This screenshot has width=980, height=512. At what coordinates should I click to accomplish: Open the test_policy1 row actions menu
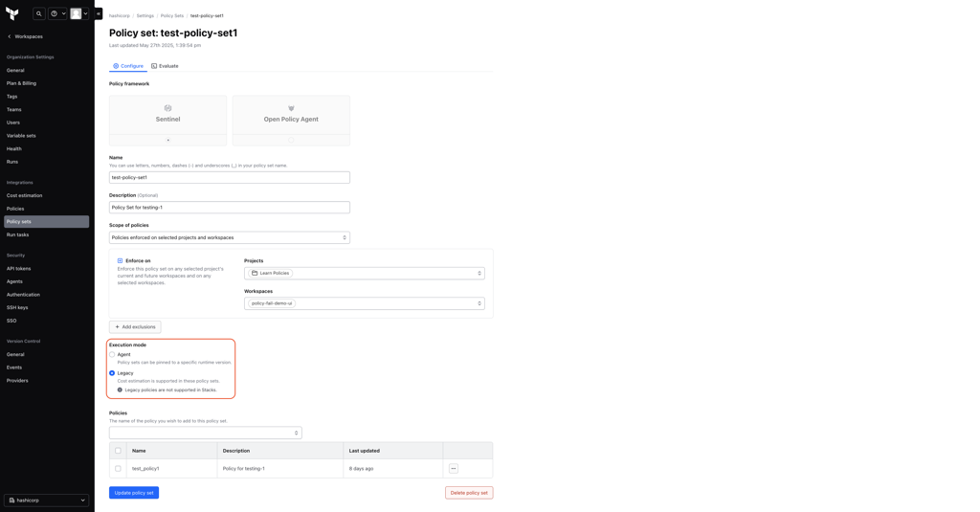(454, 469)
